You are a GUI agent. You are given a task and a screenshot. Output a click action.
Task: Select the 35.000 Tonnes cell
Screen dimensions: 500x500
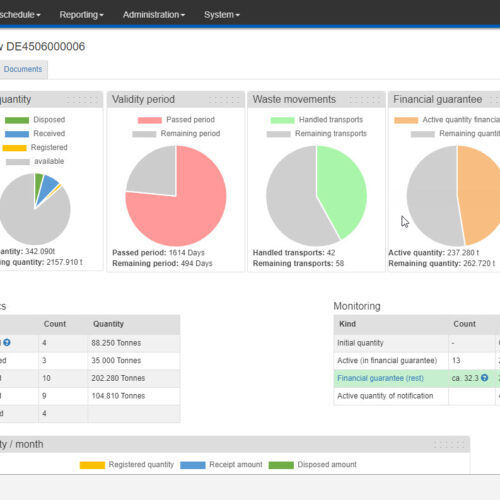134,360
